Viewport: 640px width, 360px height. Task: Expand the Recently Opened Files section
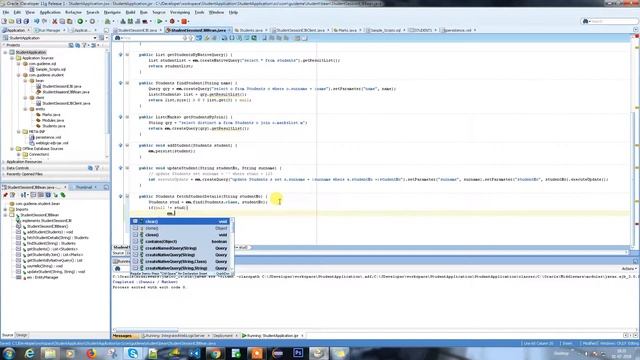point(4,174)
